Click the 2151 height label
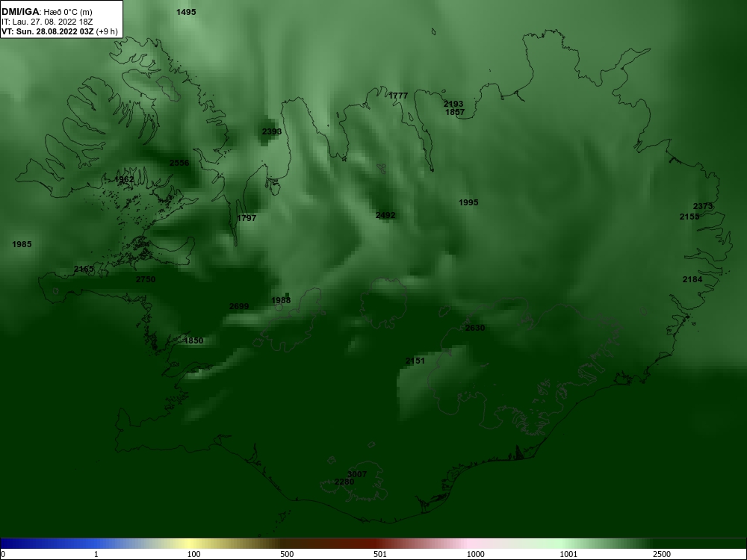Image resolution: width=747 pixels, height=560 pixels. coord(415,361)
